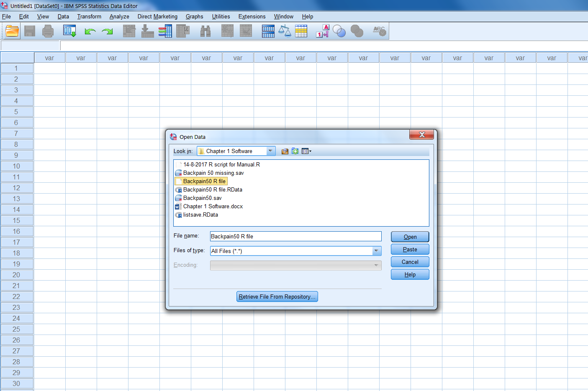Screen dimensions: 588x391
Task: Click the Recall recently used dialogs icon
Action: pos(69,31)
